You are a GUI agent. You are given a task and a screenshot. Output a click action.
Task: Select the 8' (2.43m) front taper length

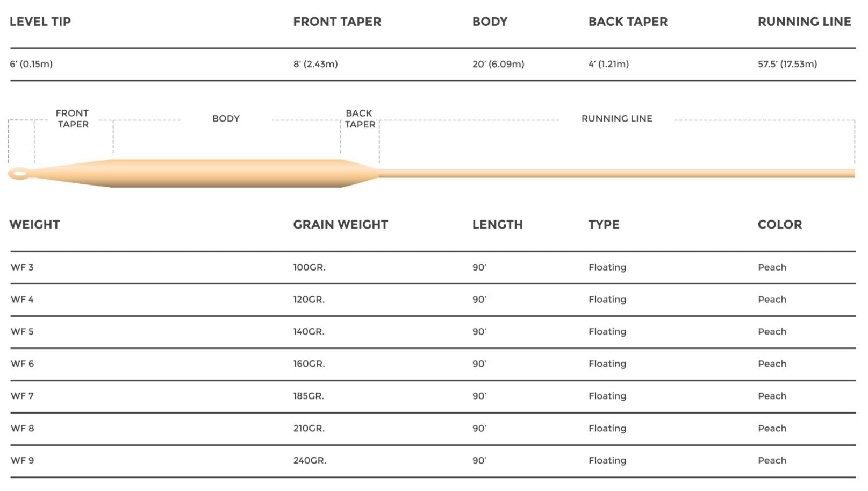tap(315, 64)
